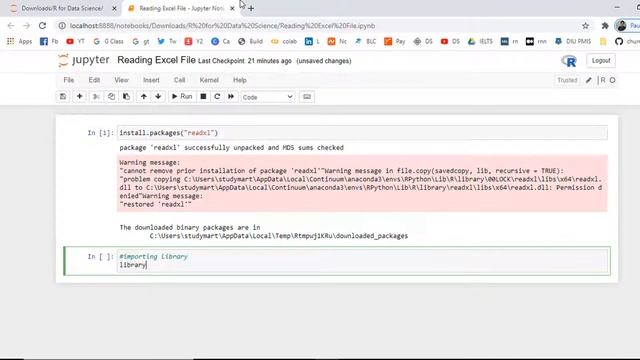
Task: Close the Reading Excel File tab
Action: pyautogui.click(x=232, y=8)
